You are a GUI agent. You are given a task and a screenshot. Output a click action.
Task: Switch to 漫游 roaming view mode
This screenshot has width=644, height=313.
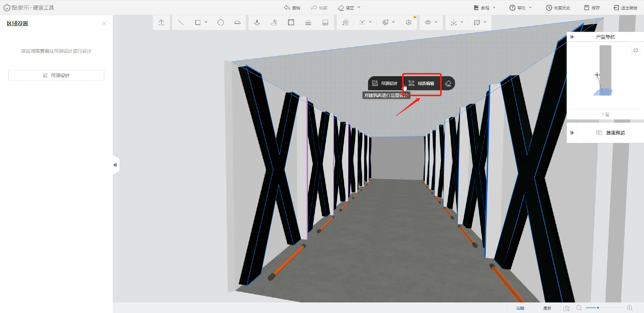click(547, 308)
